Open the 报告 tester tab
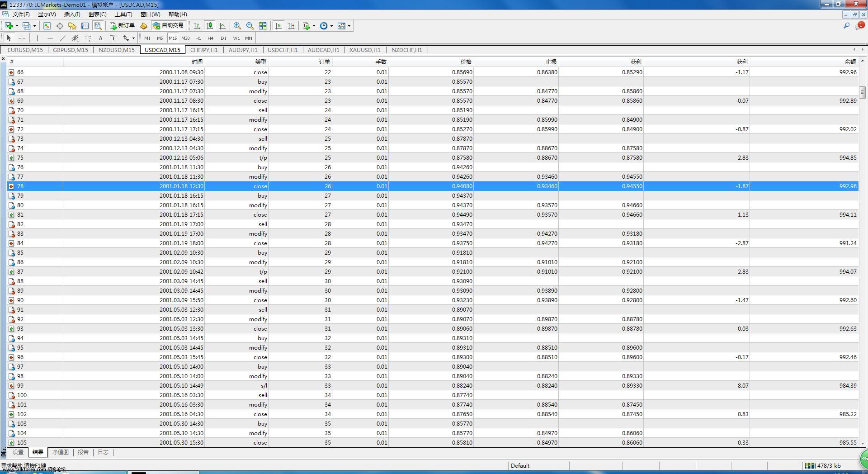The width and height of the screenshot is (868, 474). (x=83, y=452)
